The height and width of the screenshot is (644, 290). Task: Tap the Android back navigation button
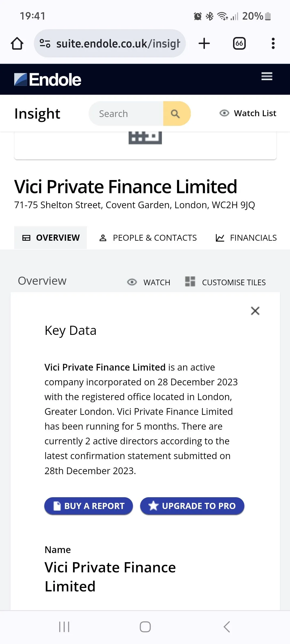227,627
